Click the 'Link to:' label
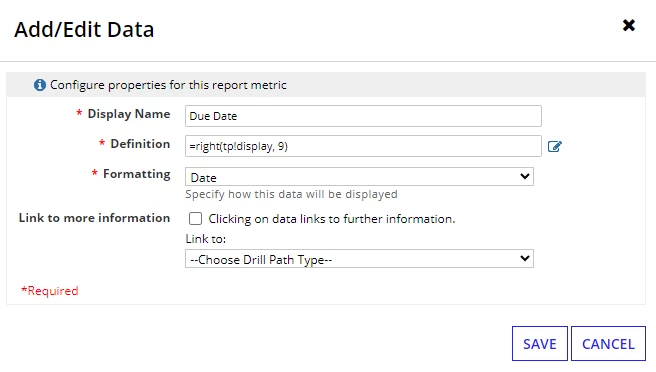 [206, 239]
